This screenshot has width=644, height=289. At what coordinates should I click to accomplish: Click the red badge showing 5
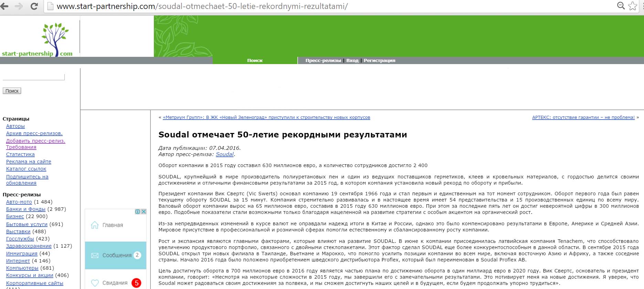click(137, 283)
